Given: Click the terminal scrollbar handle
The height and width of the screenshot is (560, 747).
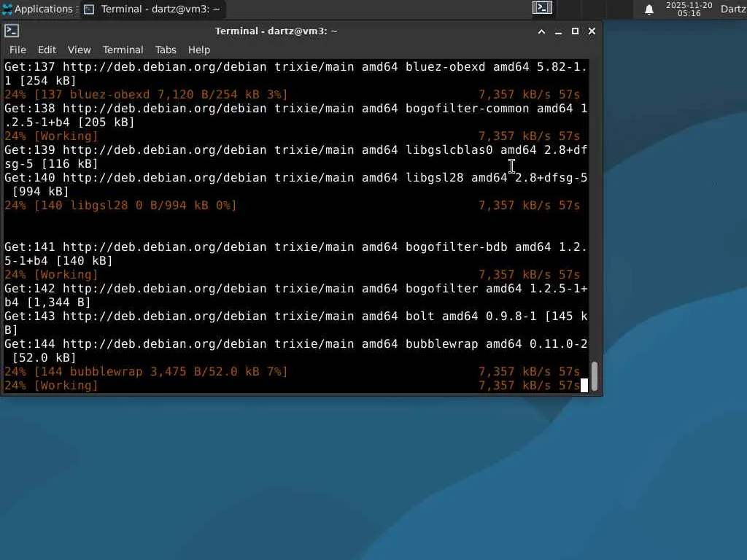Looking at the screenshot, I should 594,376.
